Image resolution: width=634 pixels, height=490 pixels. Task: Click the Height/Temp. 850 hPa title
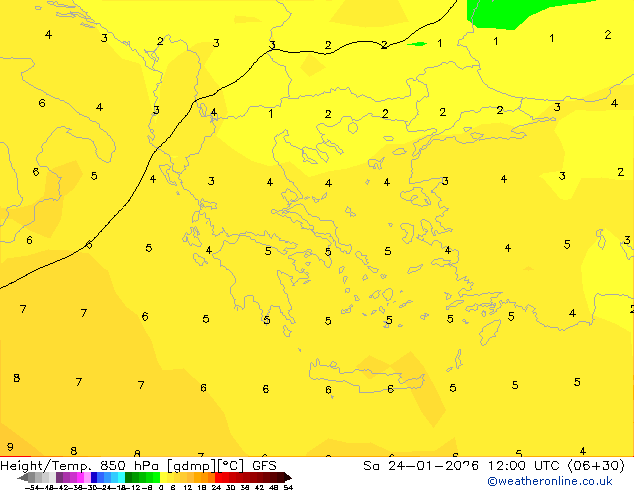click(79, 466)
